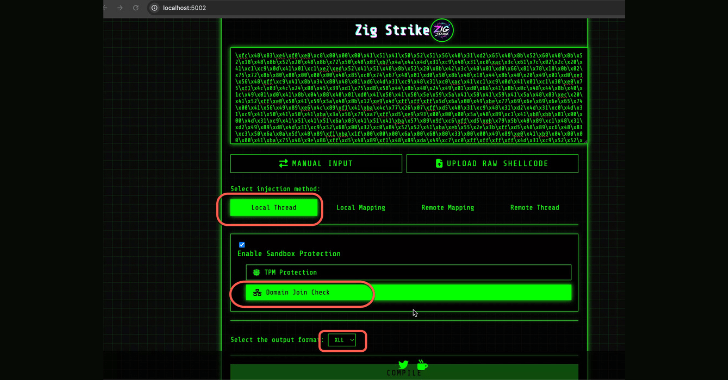Click the Select the output format label
The image size is (728, 380).
click(x=277, y=340)
